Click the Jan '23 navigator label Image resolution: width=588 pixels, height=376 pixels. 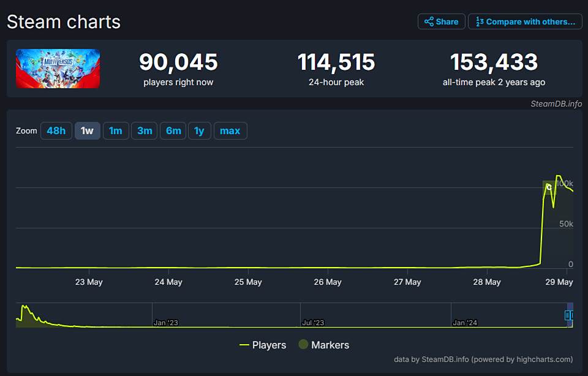pos(166,323)
